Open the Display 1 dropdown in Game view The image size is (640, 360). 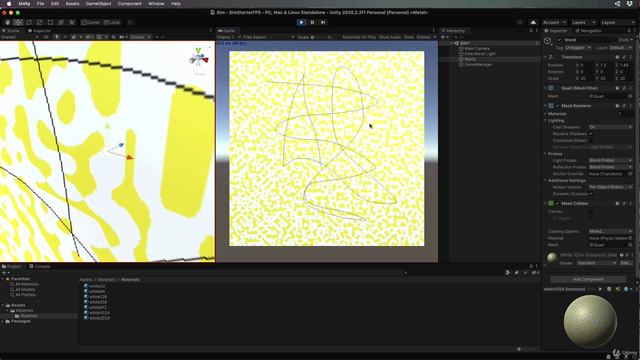(x=229, y=37)
